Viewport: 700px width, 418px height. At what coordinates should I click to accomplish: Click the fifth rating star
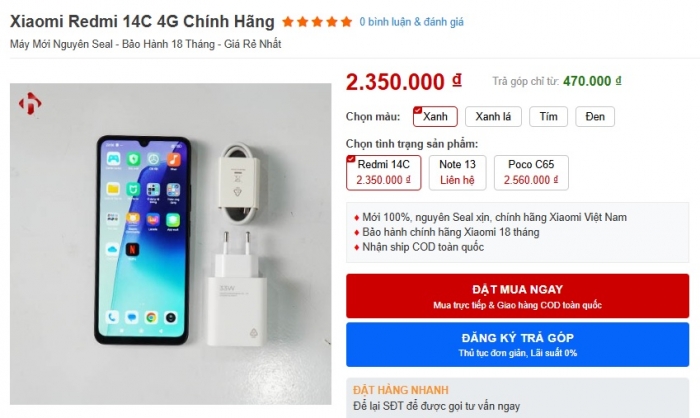pos(346,22)
